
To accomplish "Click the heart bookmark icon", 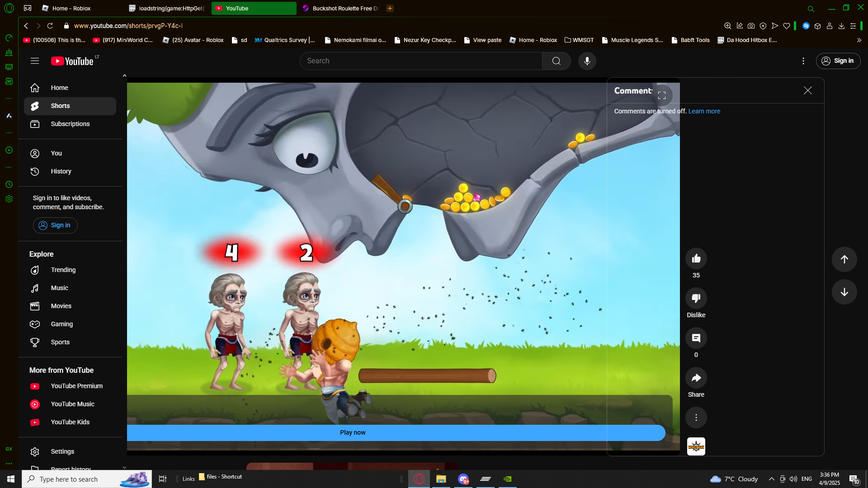I will pos(787,26).
